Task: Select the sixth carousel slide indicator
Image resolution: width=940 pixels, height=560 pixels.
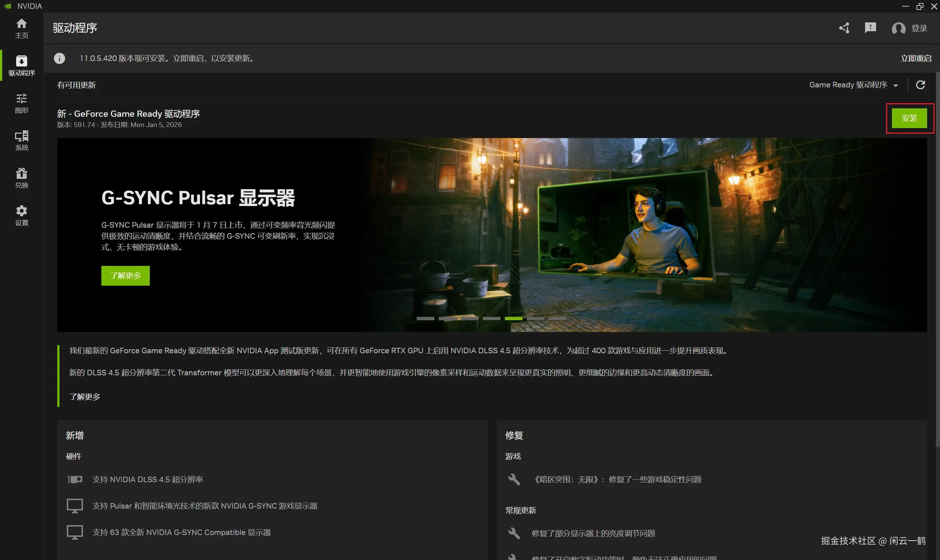Action: [x=536, y=318]
